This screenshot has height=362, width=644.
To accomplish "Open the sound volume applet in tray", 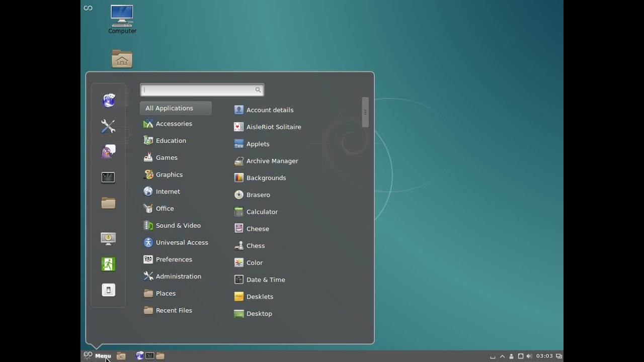I will click(529, 356).
